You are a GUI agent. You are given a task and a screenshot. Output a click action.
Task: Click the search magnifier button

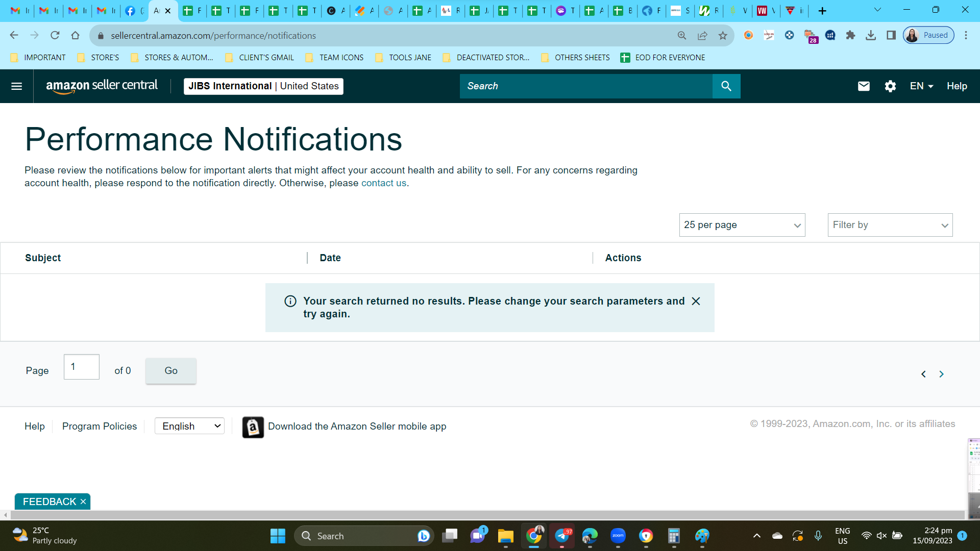coord(726,86)
